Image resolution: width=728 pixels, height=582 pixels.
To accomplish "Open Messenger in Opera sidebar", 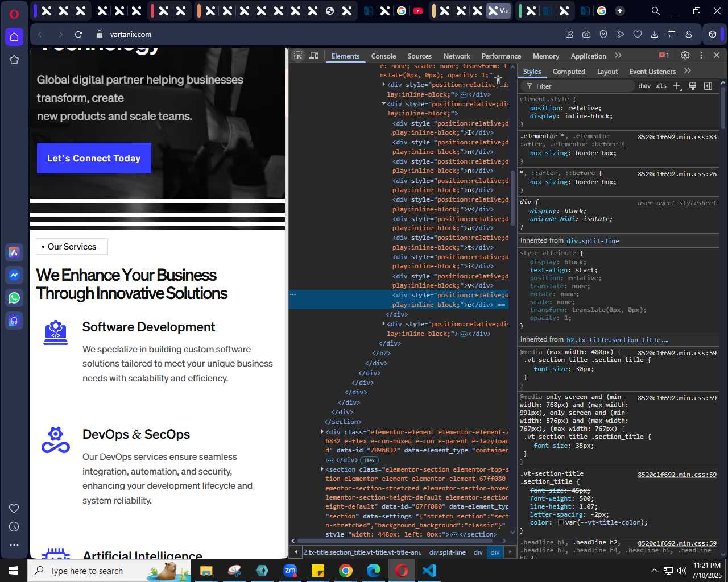I will pos(14,275).
